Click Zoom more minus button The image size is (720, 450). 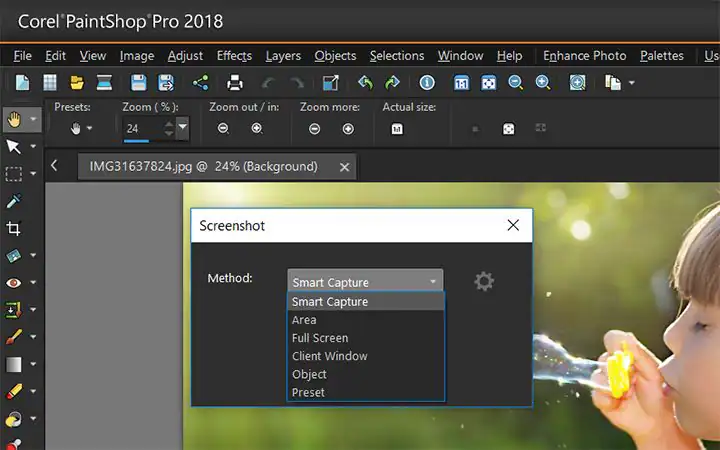pos(315,129)
